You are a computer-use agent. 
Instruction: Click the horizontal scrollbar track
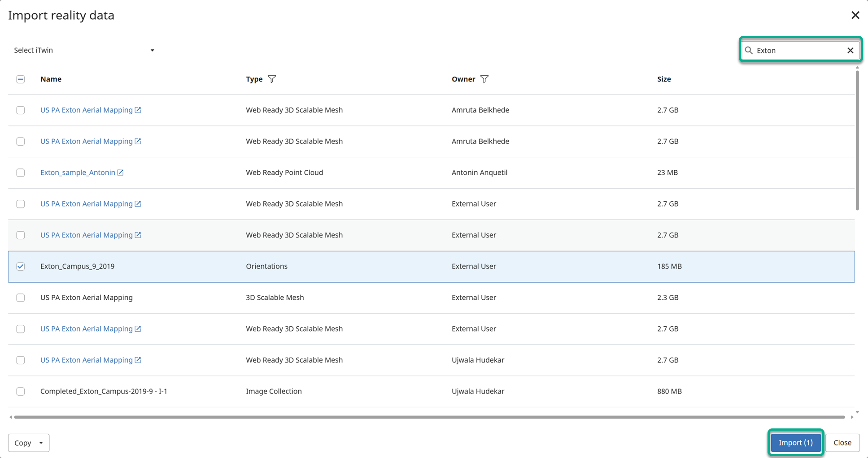click(429, 417)
